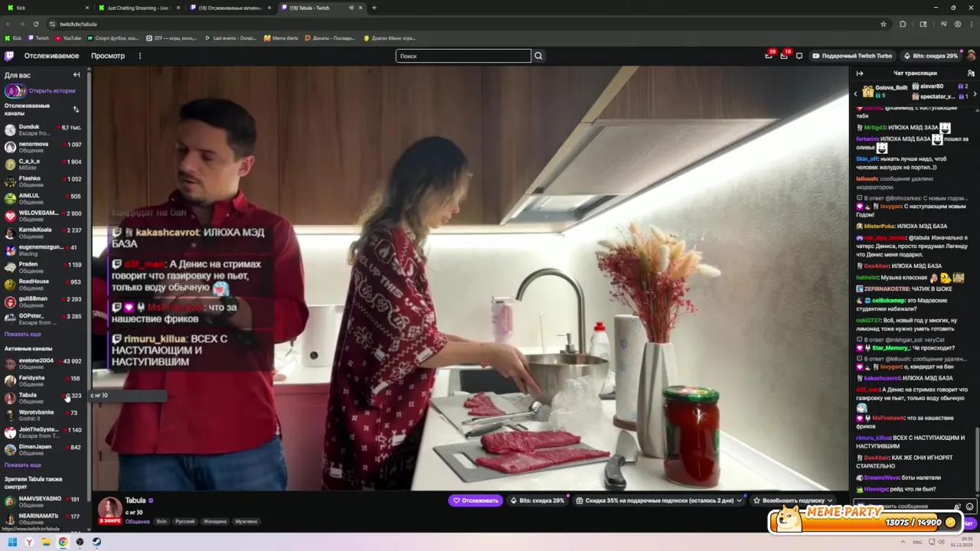Collapse the left sidebar arrow
This screenshot has height=551, width=980.
pyautogui.click(x=77, y=75)
